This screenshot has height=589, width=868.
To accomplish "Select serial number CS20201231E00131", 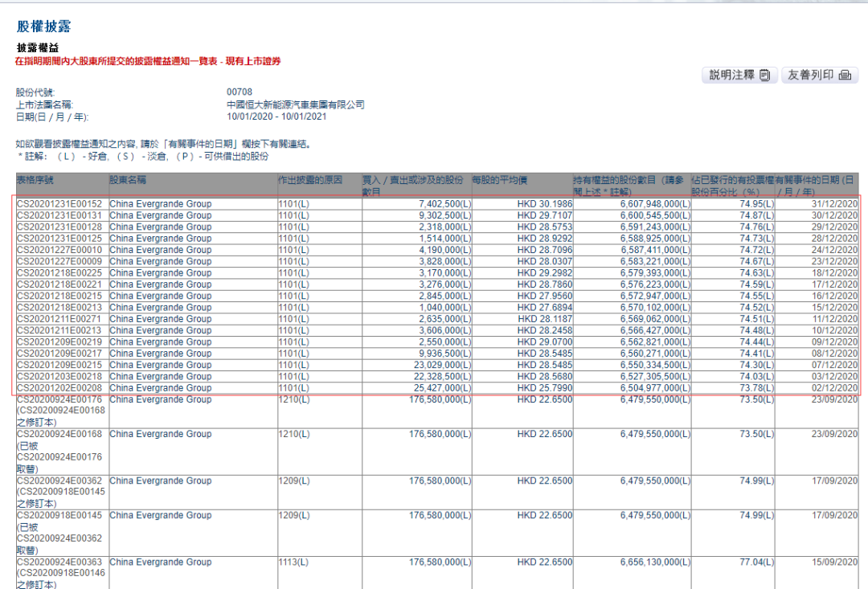I will [x=59, y=215].
